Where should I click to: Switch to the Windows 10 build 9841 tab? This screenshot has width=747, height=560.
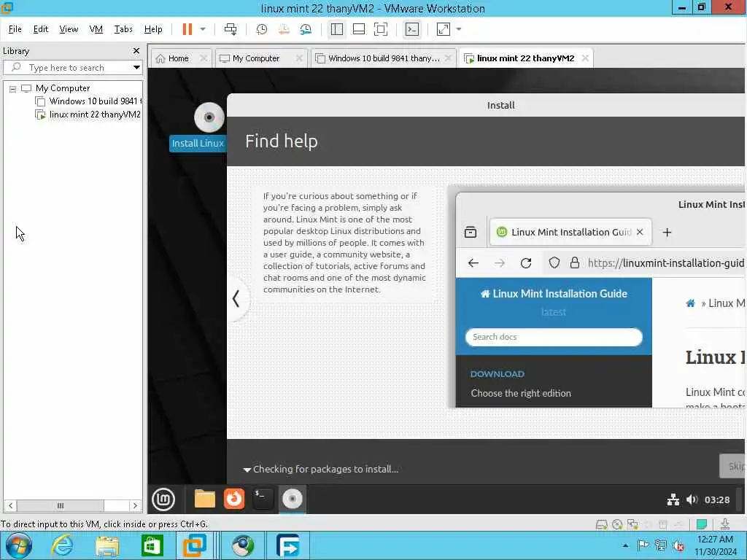(x=384, y=58)
